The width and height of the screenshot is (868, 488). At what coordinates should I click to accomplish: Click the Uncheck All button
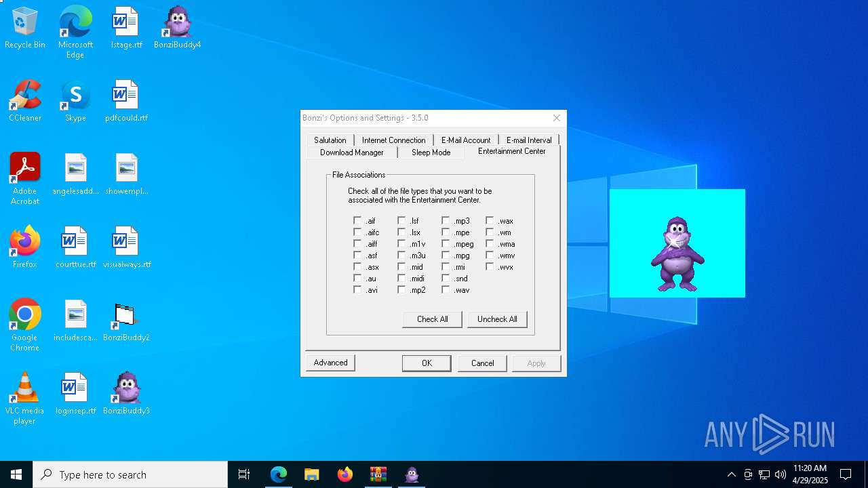click(x=497, y=319)
